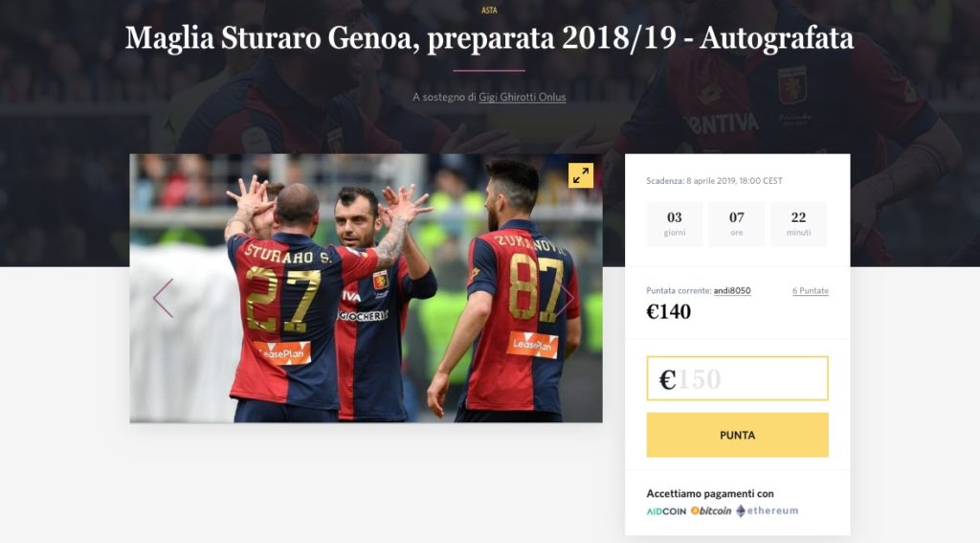980x543 pixels.
Task: Click the ethereum payment logo
Action: 767,510
